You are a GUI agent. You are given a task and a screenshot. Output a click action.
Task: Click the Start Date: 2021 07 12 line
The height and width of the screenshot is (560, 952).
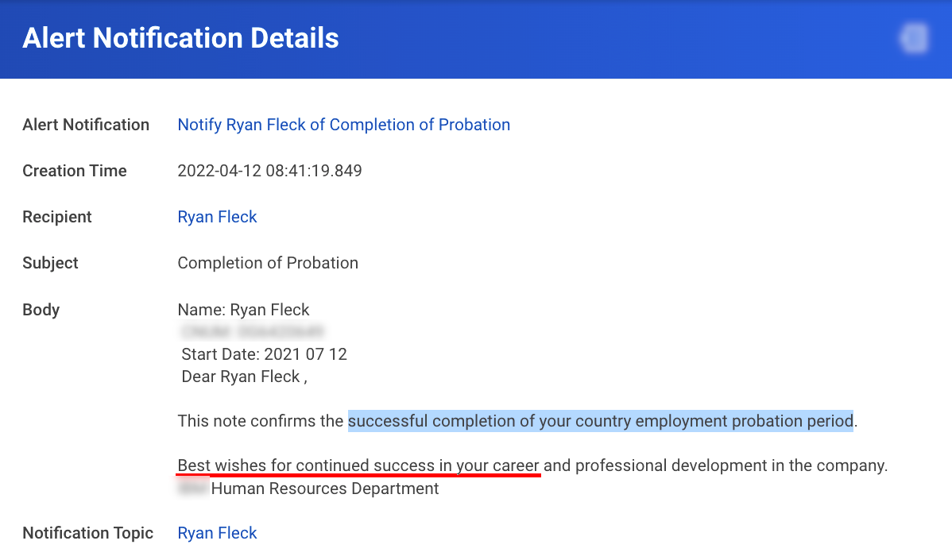pos(264,354)
